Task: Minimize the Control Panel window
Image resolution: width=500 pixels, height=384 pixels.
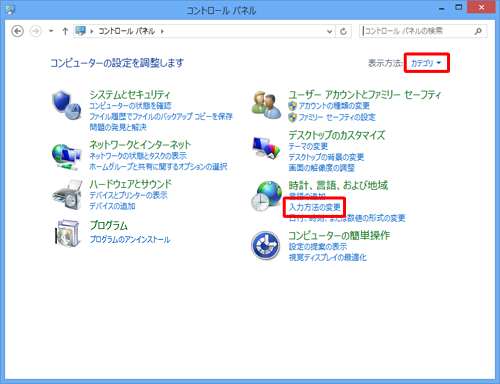Action: click(442, 8)
